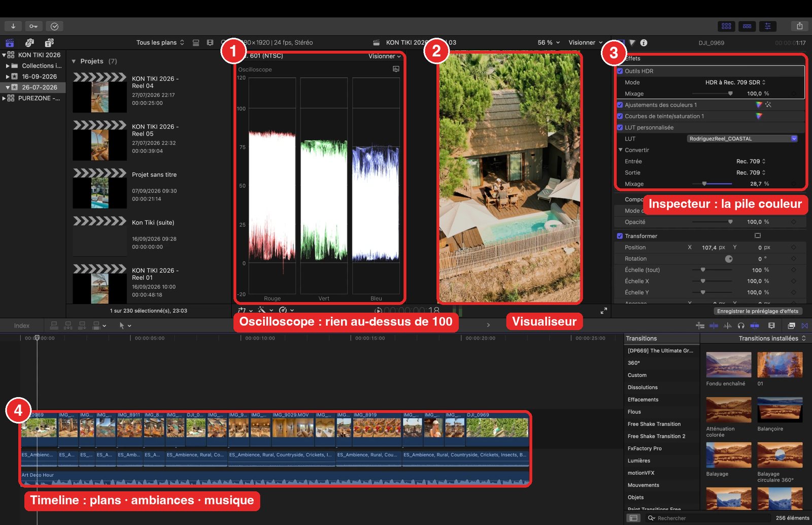Viewport: 812px width, 525px height.
Task: Select the Mouvements transition category
Action: click(644, 485)
